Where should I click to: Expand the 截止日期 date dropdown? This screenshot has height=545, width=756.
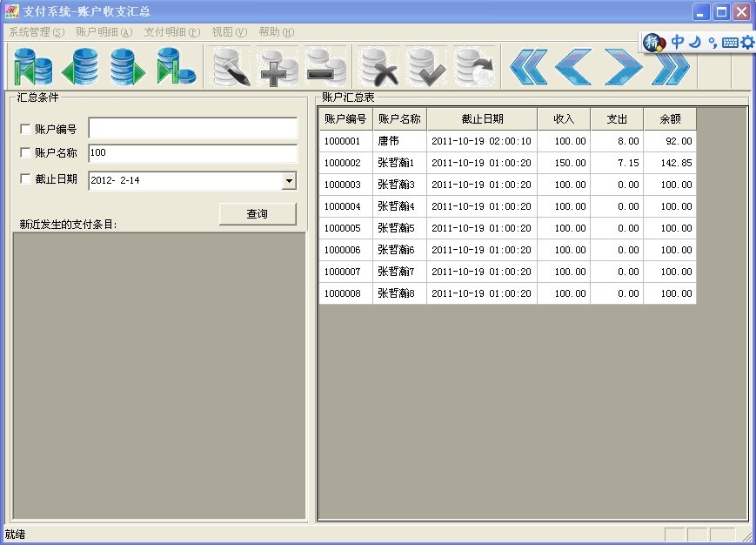pyautogui.click(x=289, y=181)
